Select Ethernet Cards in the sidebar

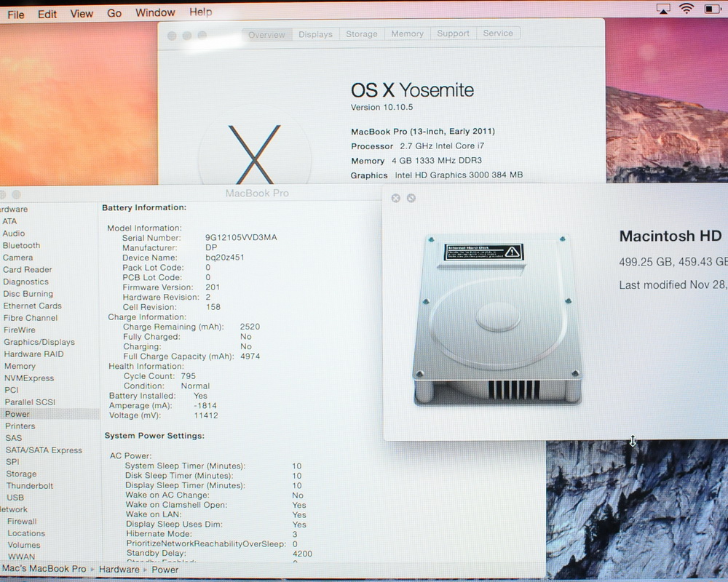[33, 306]
